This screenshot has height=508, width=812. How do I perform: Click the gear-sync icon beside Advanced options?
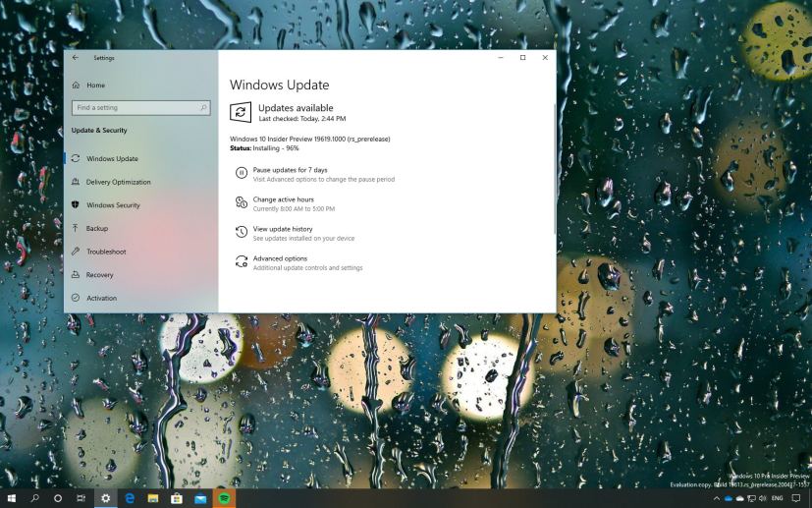tap(242, 261)
